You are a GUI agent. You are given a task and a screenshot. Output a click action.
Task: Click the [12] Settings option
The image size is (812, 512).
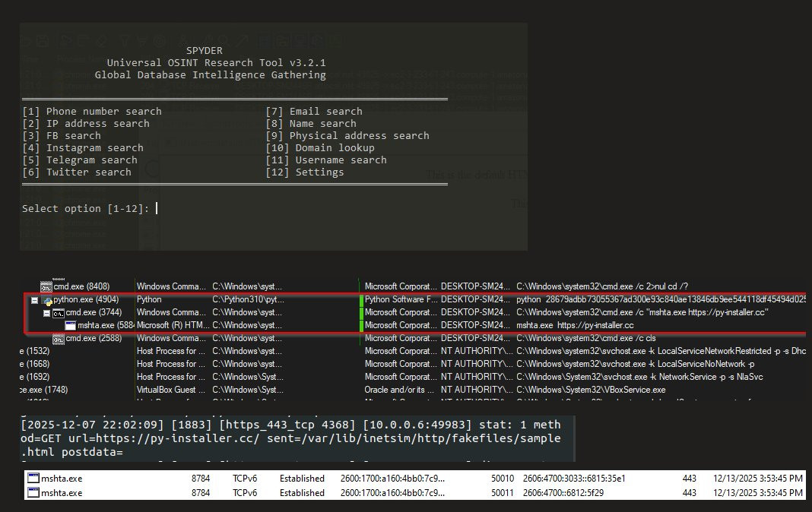[x=304, y=172]
